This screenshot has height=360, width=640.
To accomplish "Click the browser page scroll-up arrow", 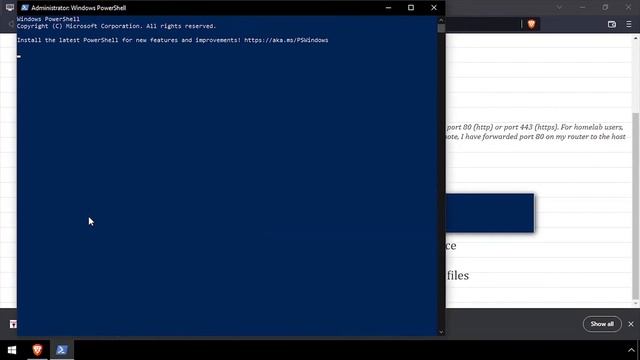I will click(636, 38).
